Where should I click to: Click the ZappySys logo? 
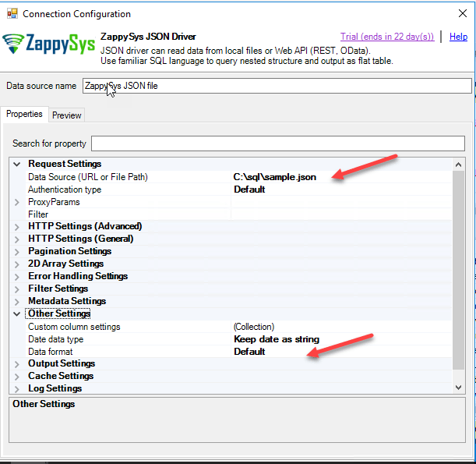(x=48, y=44)
